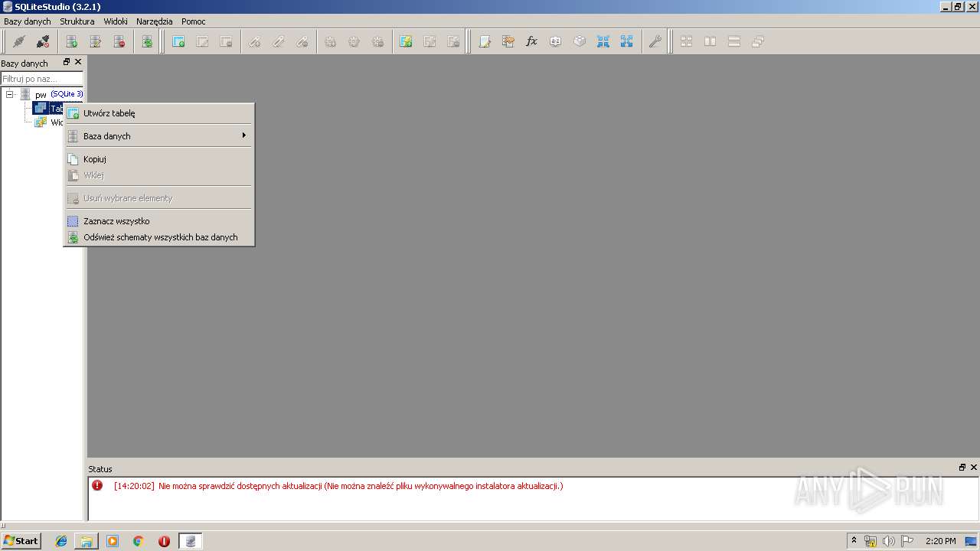Show hidden tray icons arrow
This screenshot has height=551, width=980.
(x=854, y=541)
